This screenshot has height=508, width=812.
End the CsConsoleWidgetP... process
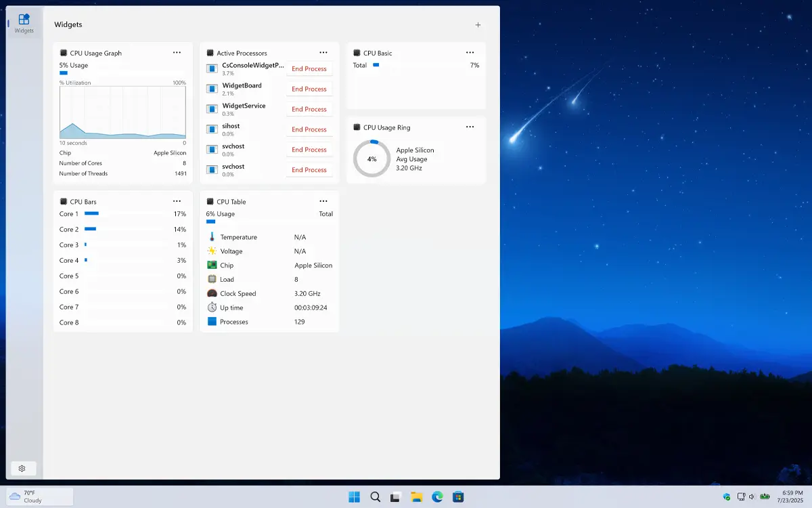(309, 68)
